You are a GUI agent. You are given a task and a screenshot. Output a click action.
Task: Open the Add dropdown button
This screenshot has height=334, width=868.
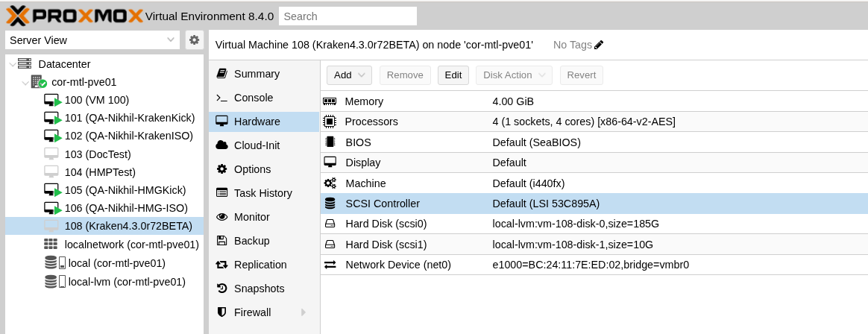(x=349, y=75)
